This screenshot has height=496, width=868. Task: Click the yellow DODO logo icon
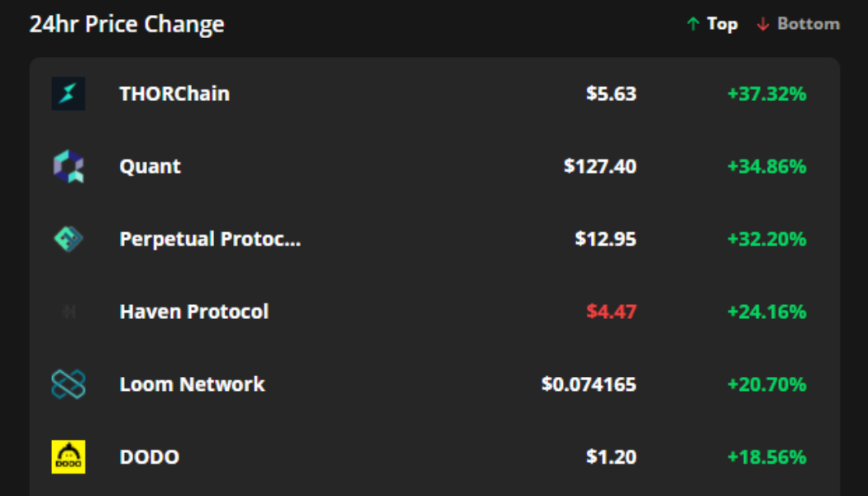(x=69, y=457)
